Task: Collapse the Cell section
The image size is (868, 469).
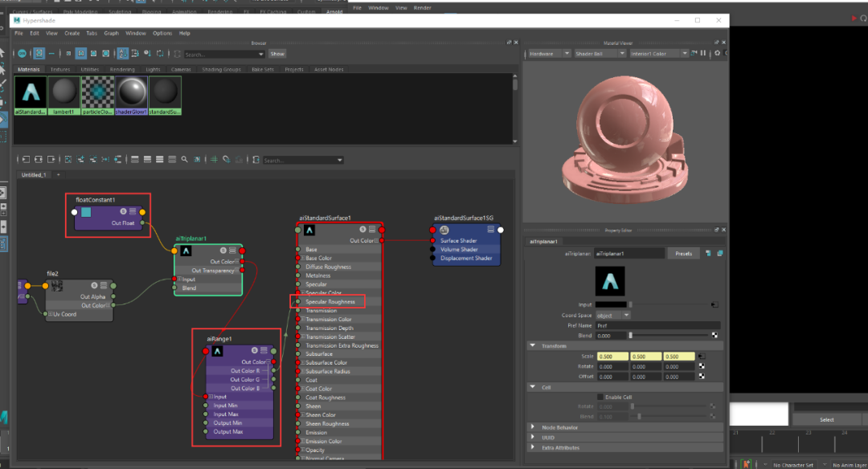Action: (533, 387)
